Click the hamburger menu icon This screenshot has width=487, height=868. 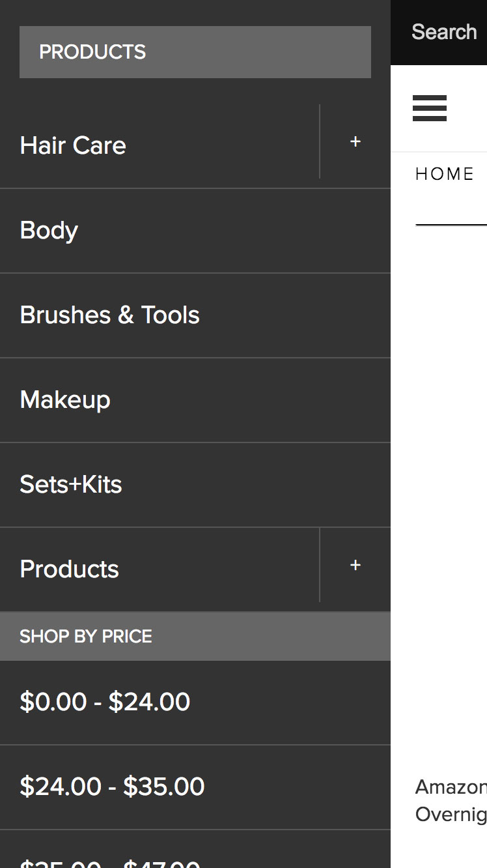click(430, 108)
